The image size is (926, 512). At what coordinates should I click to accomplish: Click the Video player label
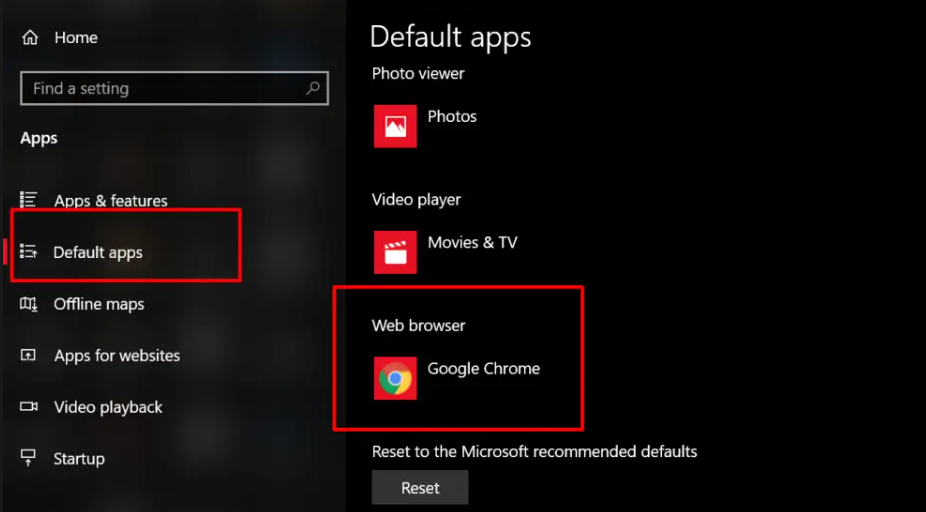pyautogui.click(x=416, y=200)
